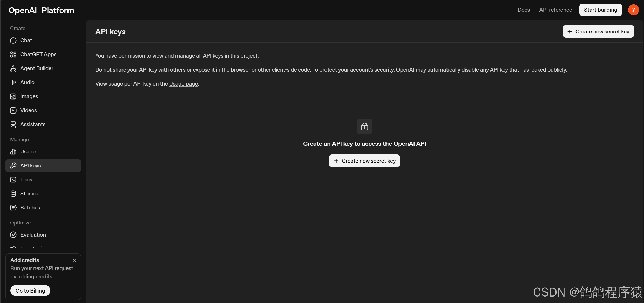The width and height of the screenshot is (644, 303).
Task: Click the lock icon in empty state
Action: (364, 126)
